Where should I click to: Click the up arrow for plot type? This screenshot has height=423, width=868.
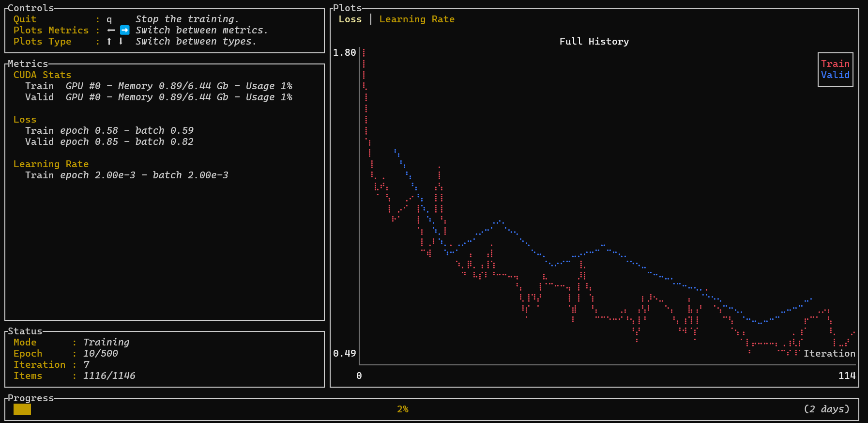(x=109, y=41)
